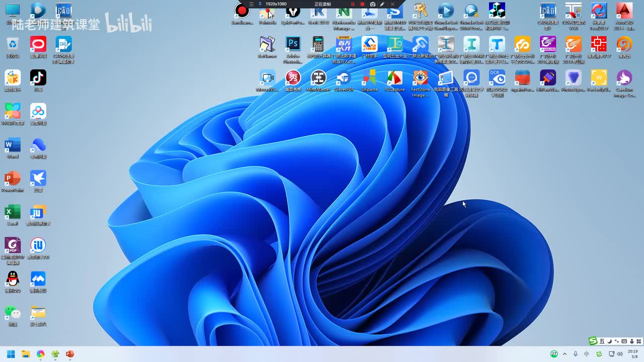Toggle the microphone icon in system tray
Viewport: 644px width, 362px height.
576,354
